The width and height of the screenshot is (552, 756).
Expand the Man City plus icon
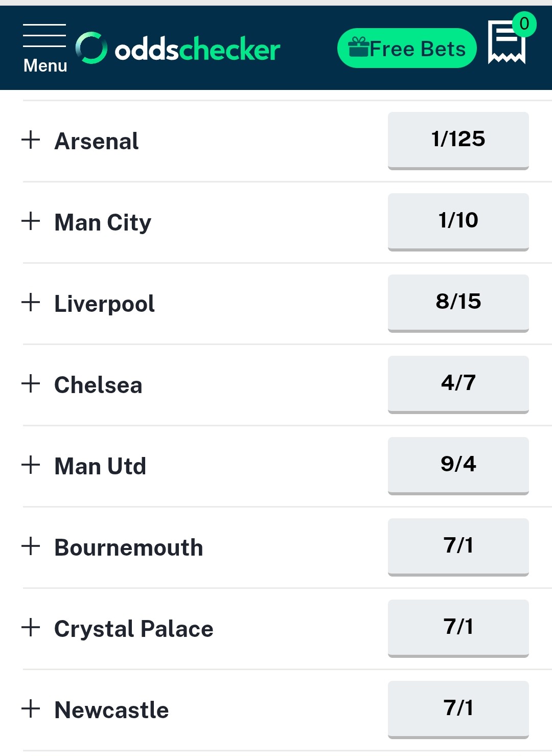[31, 221]
